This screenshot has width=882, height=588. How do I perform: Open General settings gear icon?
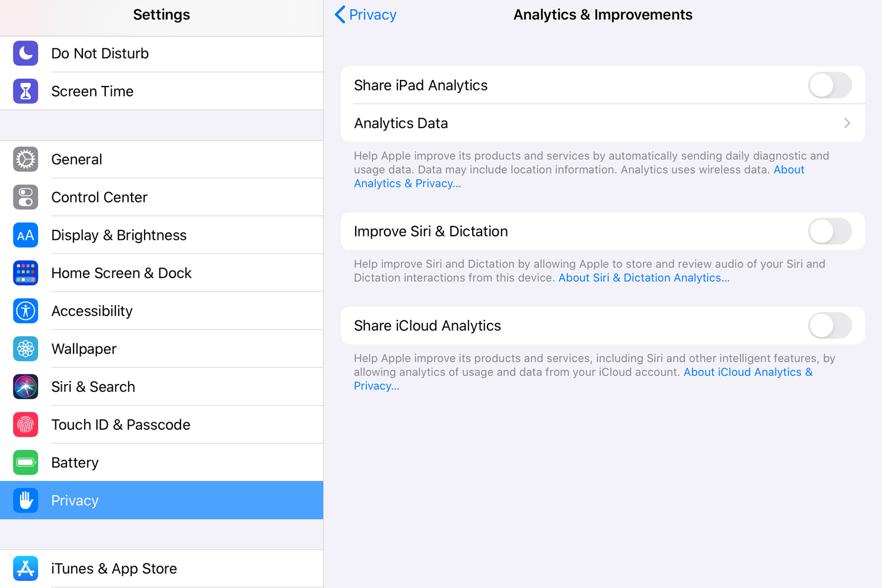(26, 159)
